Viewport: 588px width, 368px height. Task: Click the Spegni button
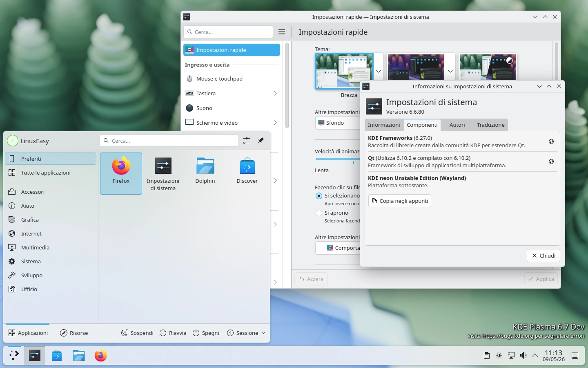point(206,333)
